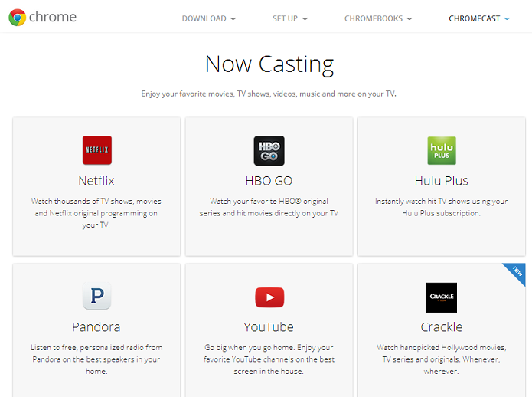The image size is (532, 397).
Task: Open the CHROMEBOOKS menu item
Action: [374, 18]
